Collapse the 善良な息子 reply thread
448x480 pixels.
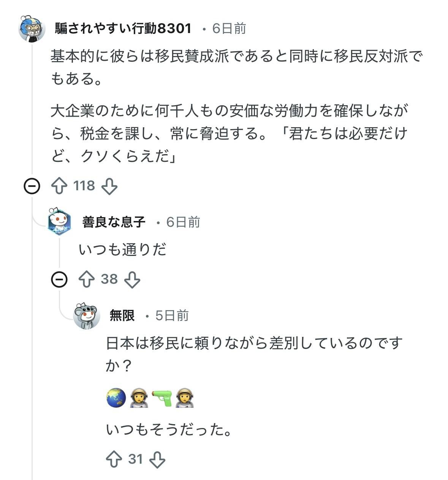click(59, 280)
